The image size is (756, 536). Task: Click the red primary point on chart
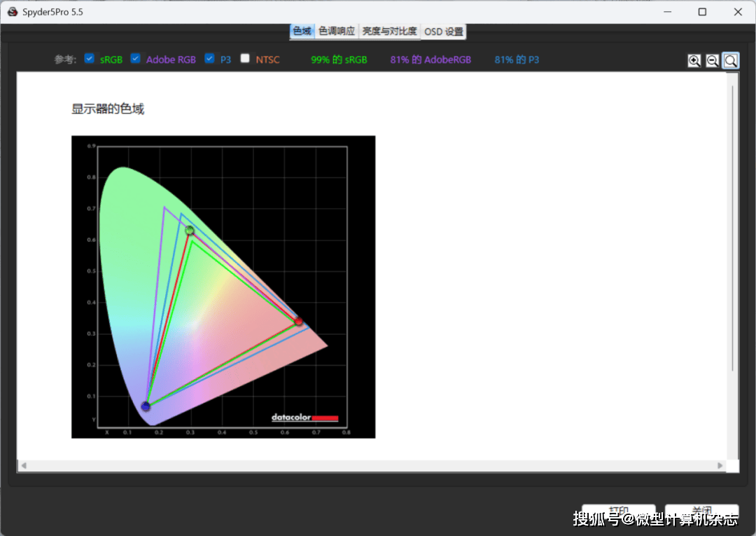pos(298,321)
